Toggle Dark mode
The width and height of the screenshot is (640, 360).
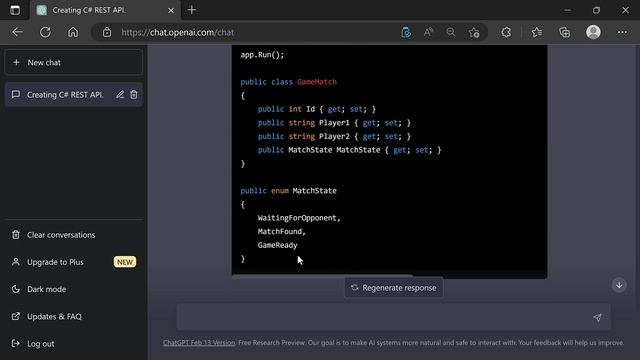pyautogui.click(x=73, y=289)
